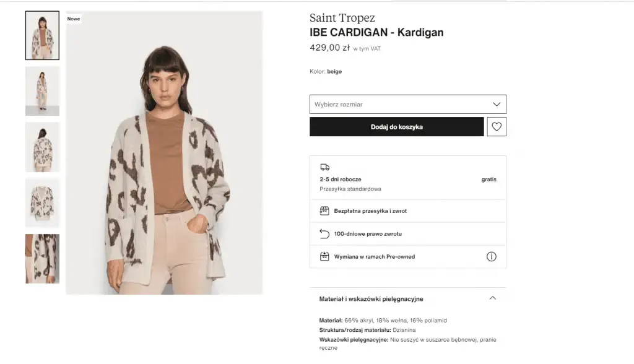Select the first front-view thumbnail
Screen dimensions: 634x364
click(x=42, y=35)
